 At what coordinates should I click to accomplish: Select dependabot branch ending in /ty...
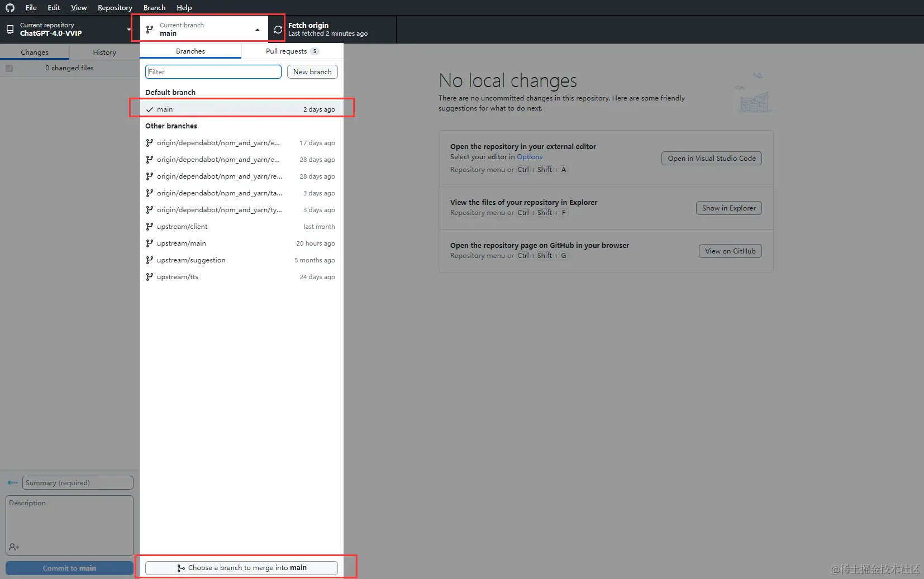241,210
